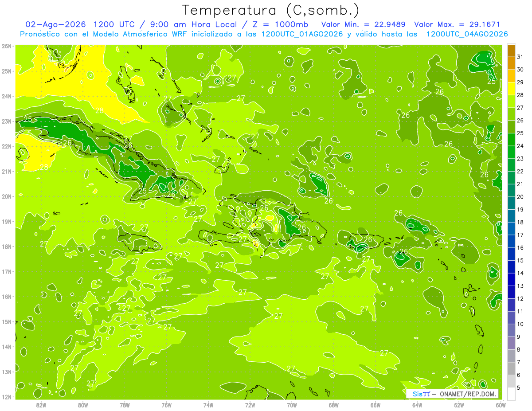Click the '13' label on the color scale
532x411 pixels.
pos(520,286)
